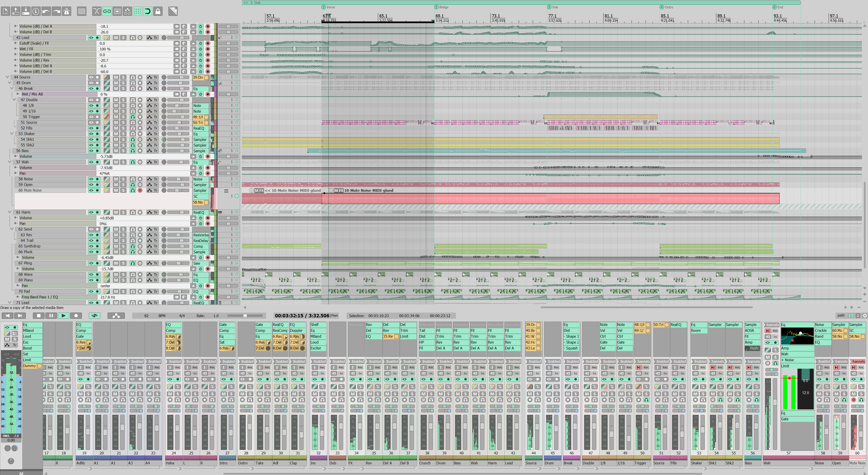Click the ruler icon at toolbar end

[x=173, y=12]
